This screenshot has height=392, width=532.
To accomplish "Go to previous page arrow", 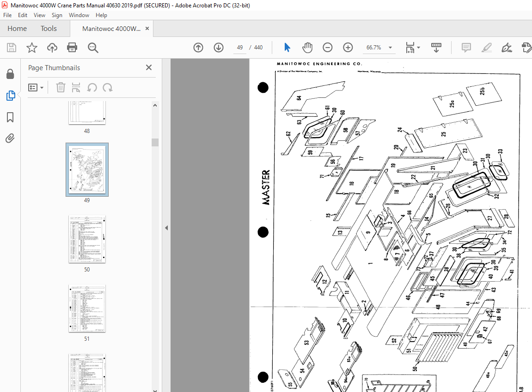I will click(x=198, y=48).
